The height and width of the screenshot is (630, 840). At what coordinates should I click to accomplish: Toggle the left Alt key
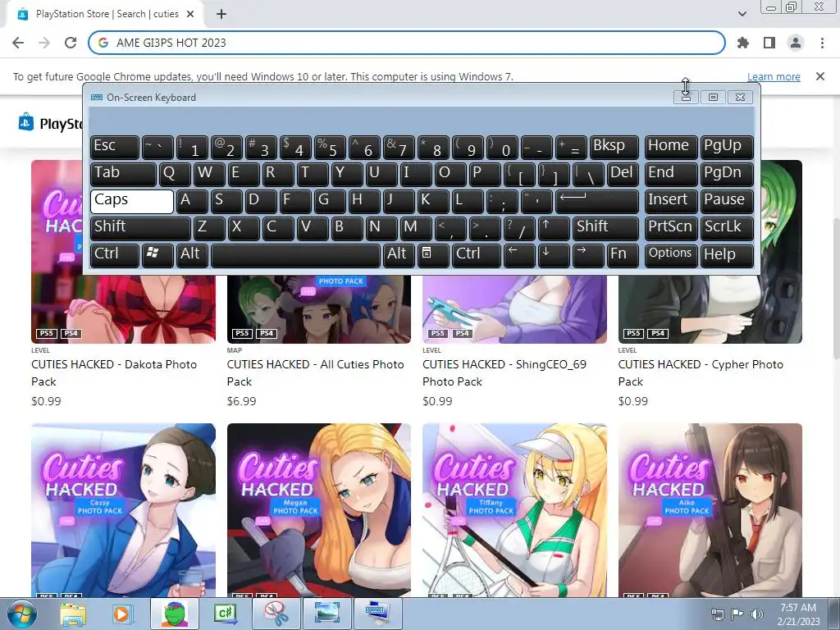pos(192,256)
